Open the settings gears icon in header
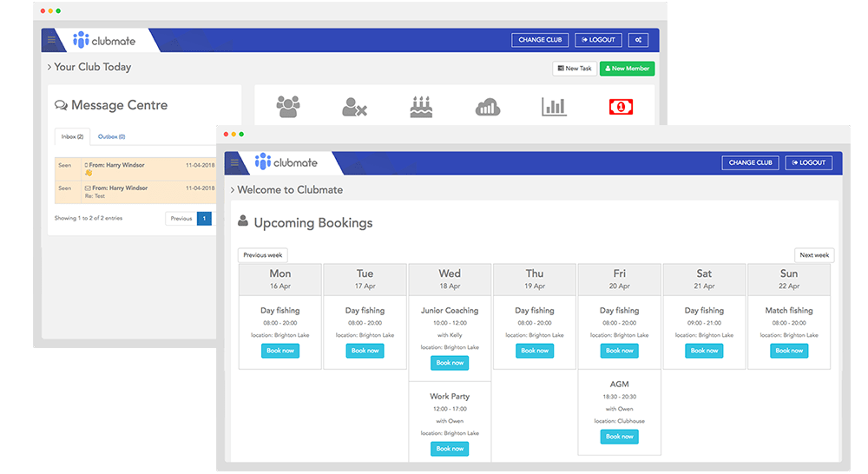868x474 pixels. [x=638, y=40]
